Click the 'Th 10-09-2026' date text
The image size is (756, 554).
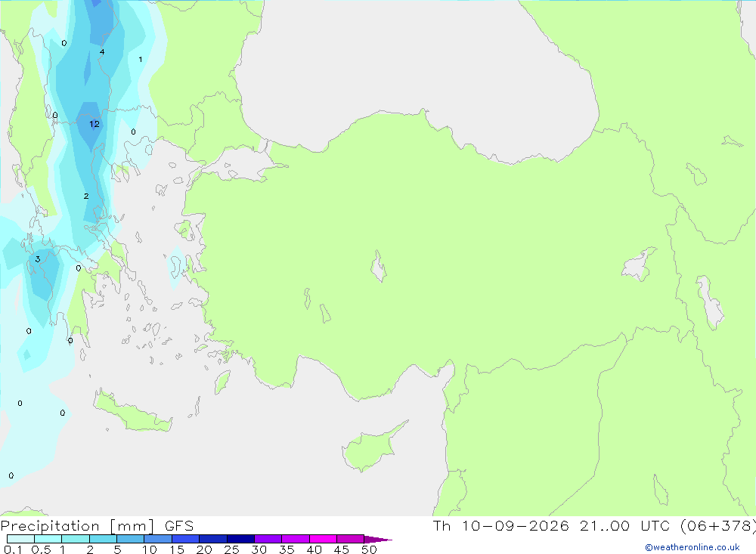pyautogui.click(x=501, y=526)
